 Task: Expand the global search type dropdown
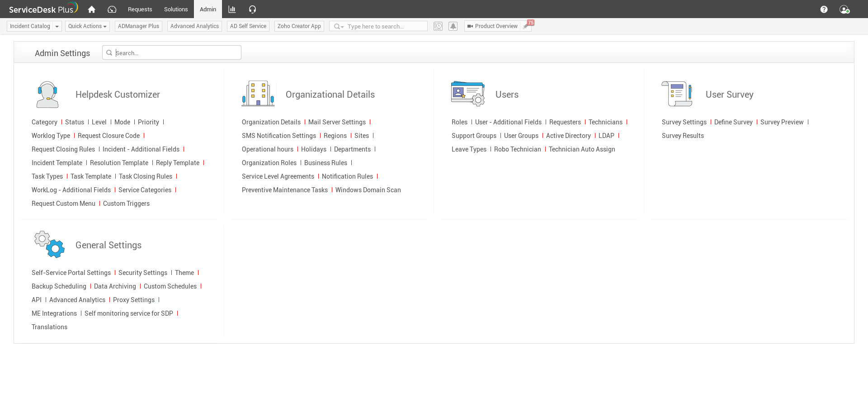(x=339, y=27)
